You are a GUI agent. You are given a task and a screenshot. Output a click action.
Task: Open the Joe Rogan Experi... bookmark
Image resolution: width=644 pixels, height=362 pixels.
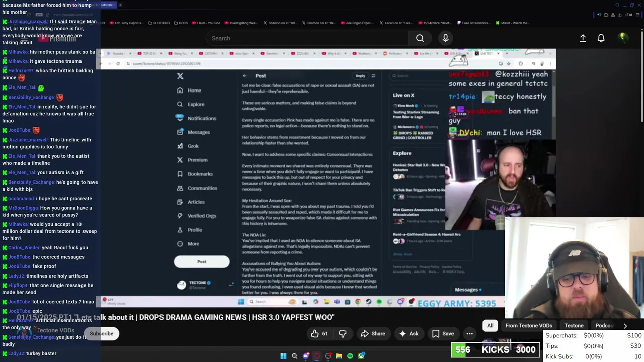coord(357,23)
